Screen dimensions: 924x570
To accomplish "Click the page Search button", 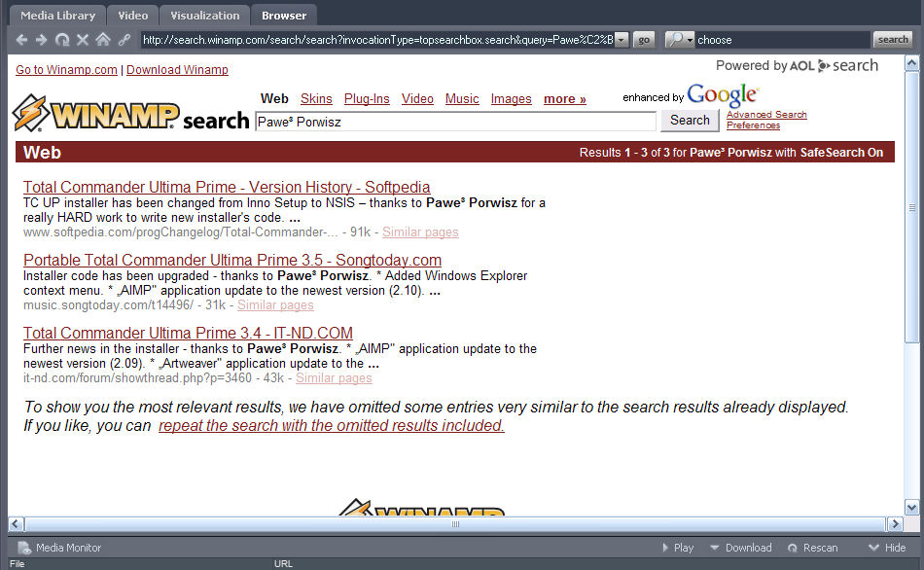I will (x=690, y=121).
